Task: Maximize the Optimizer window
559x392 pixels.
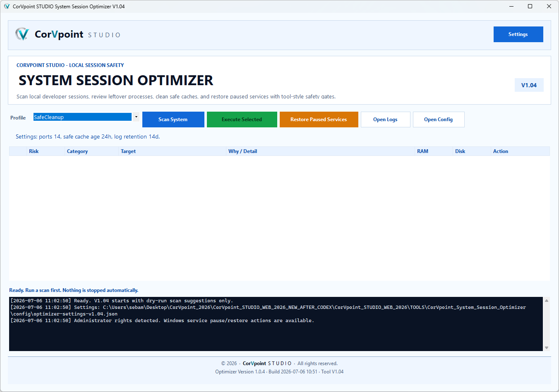Action: [x=530, y=6]
